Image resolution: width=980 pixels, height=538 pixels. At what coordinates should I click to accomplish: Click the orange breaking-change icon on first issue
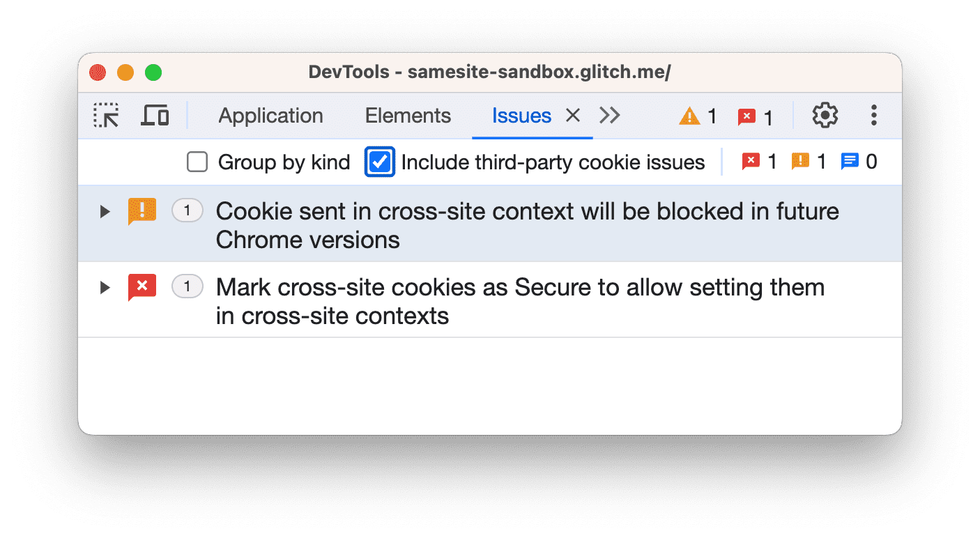click(142, 211)
